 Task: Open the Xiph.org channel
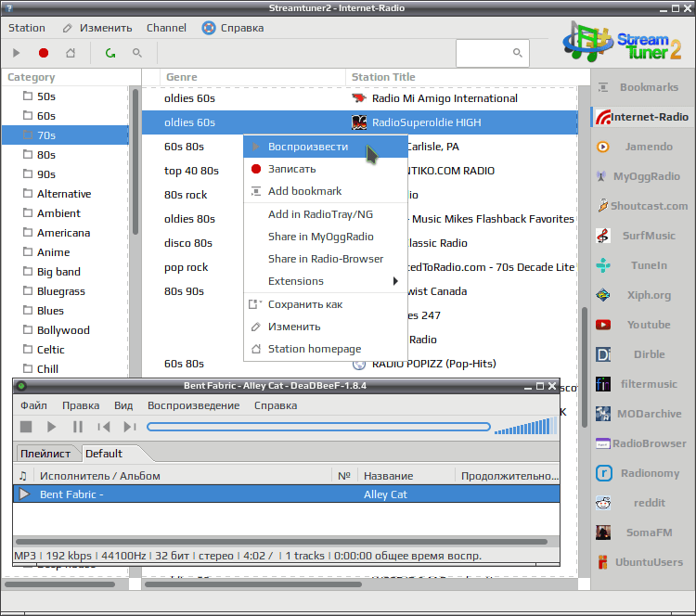point(642,295)
